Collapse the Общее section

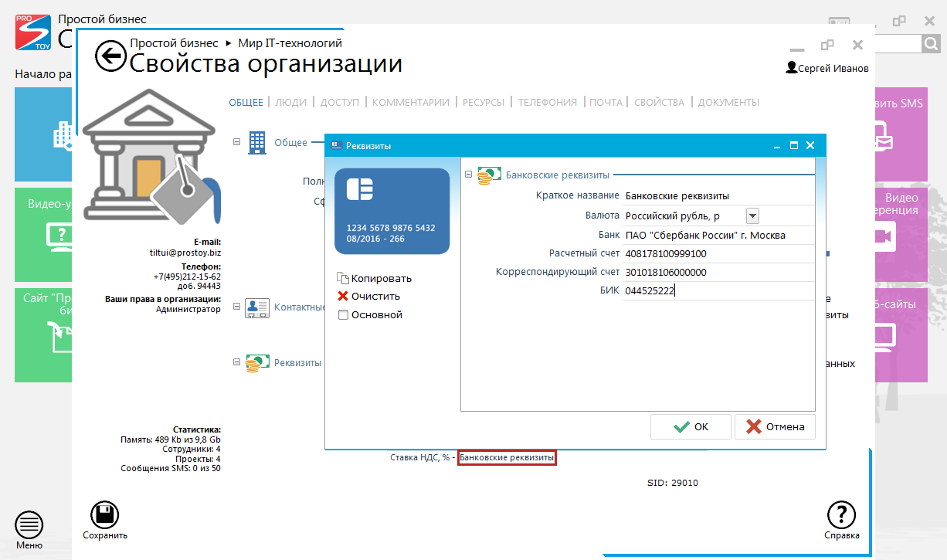(236, 141)
